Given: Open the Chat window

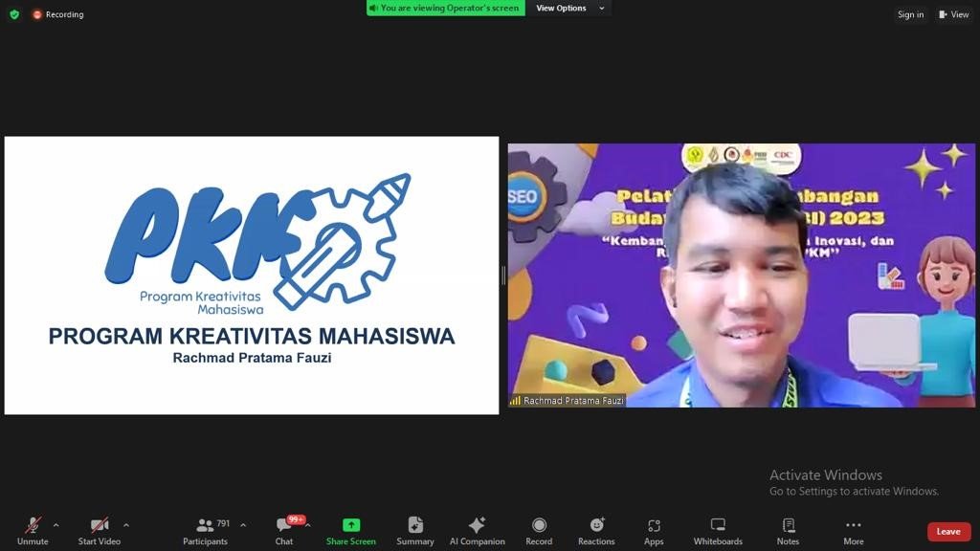Looking at the screenshot, I should pyautogui.click(x=284, y=530).
